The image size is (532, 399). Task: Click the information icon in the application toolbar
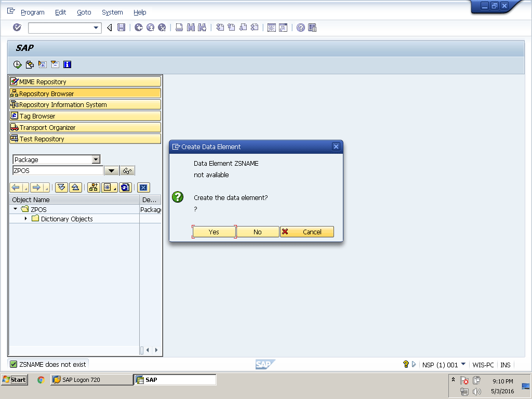click(67, 64)
